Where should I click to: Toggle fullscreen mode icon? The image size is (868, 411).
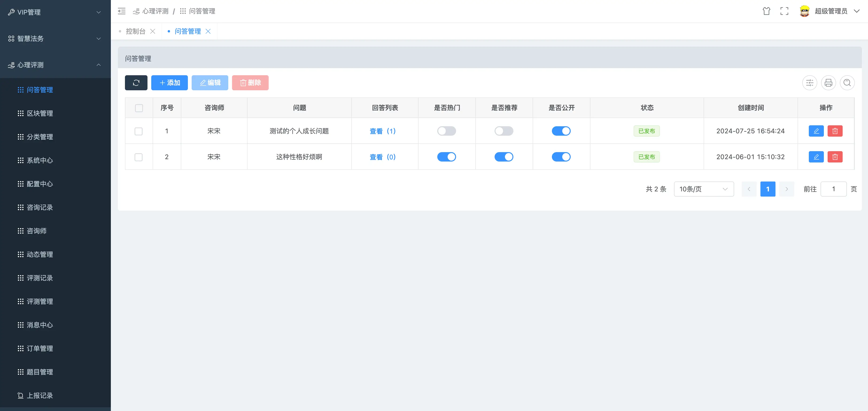tap(784, 11)
